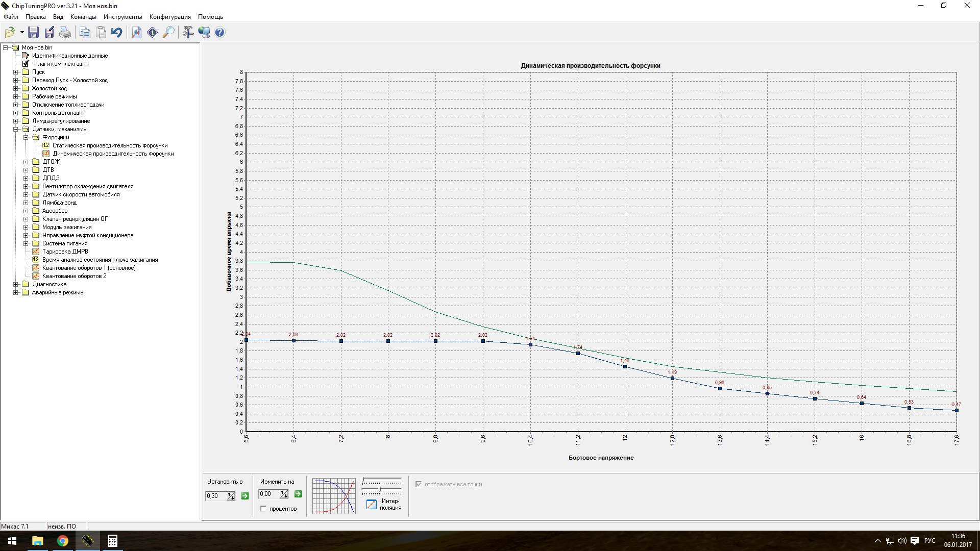The image size is (980, 551).
Task: Open Квантование оборотов 2 item
Action: coord(74,276)
